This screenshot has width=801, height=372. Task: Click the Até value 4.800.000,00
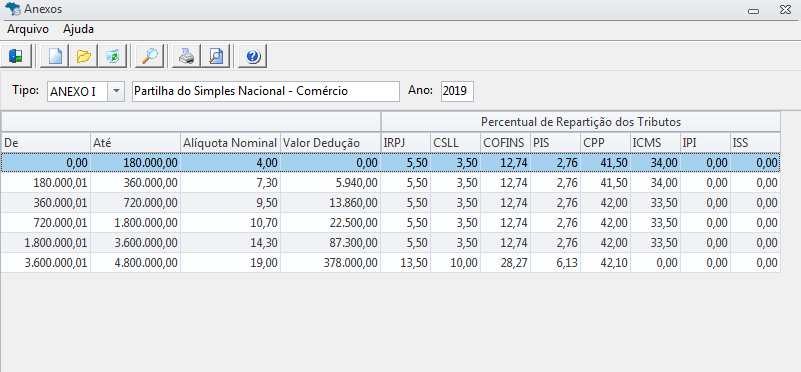(x=135, y=263)
